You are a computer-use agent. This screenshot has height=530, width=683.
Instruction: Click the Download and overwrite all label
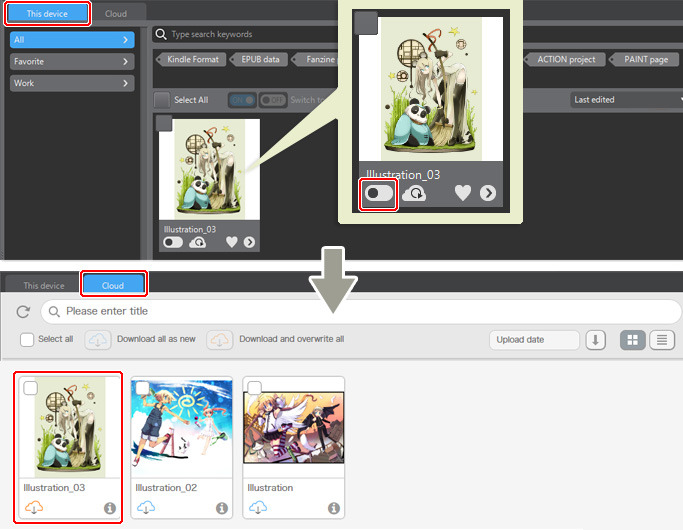pyautogui.click(x=291, y=339)
